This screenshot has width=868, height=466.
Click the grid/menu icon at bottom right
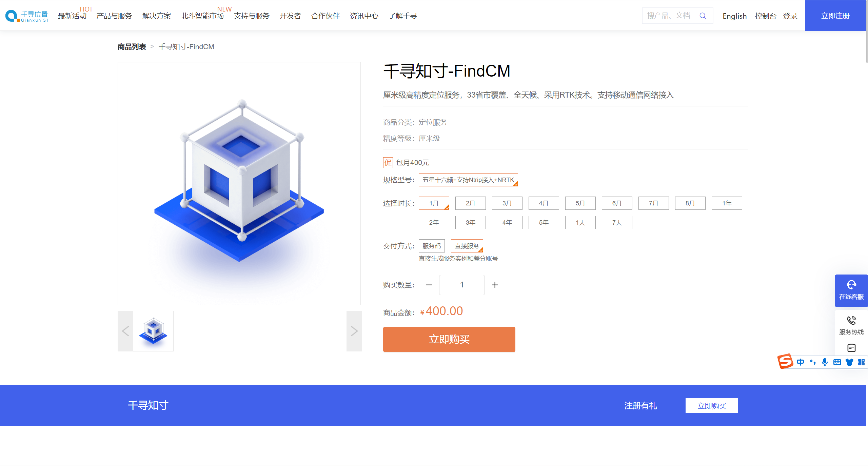[x=861, y=363]
